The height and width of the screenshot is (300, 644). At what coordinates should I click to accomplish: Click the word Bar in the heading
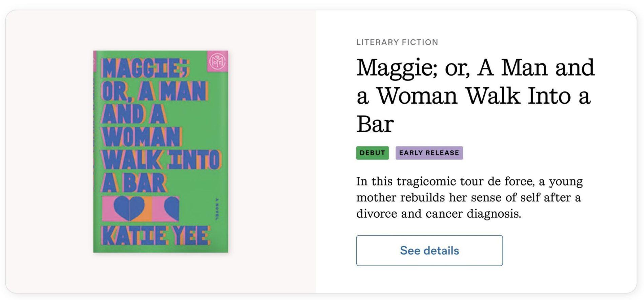point(375,124)
